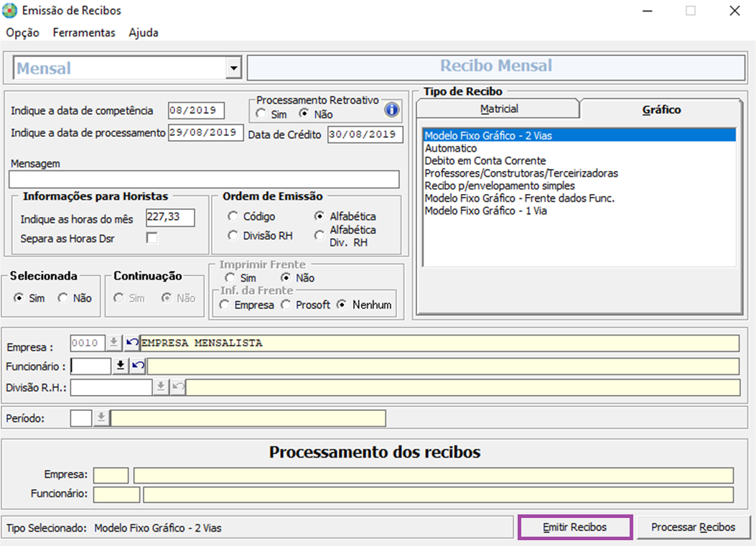Click the Emissão de Recibos app icon

tap(9, 11)
